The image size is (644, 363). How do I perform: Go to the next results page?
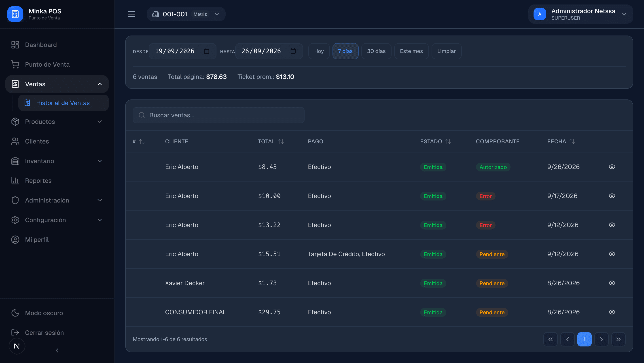point(602,339)
